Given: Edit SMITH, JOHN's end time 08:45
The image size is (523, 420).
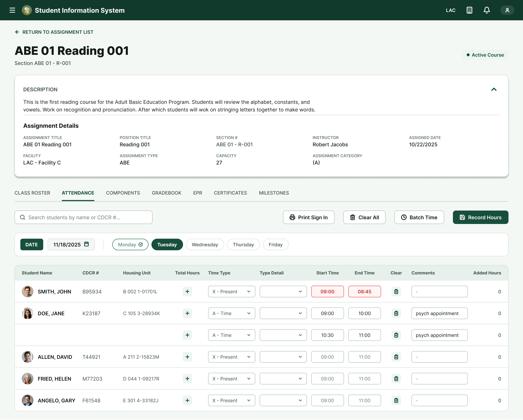Looking at the screenshot, I should point(365,291).
